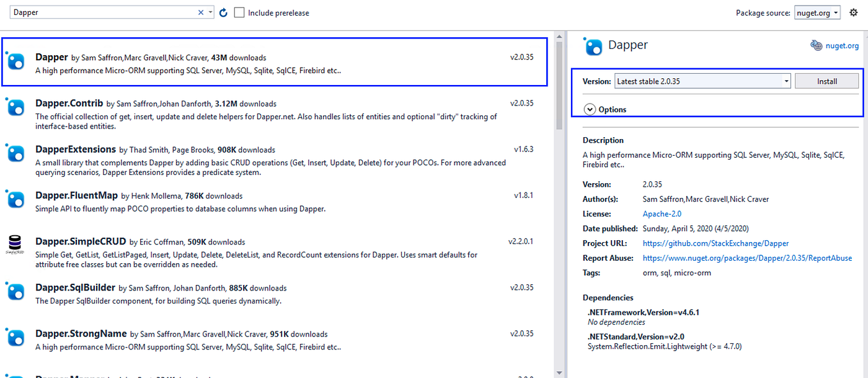868x378 pixels.
Task: Select the Dapper.FluentMap package title
Action: coord(76,195)
